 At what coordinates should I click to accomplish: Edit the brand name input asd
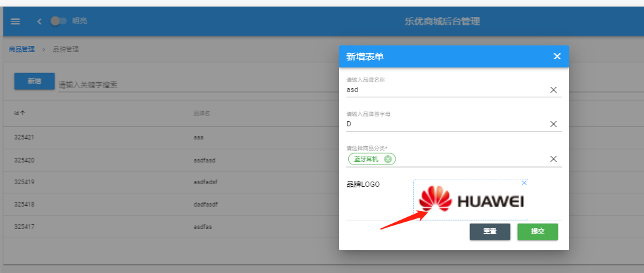point(447,89)
